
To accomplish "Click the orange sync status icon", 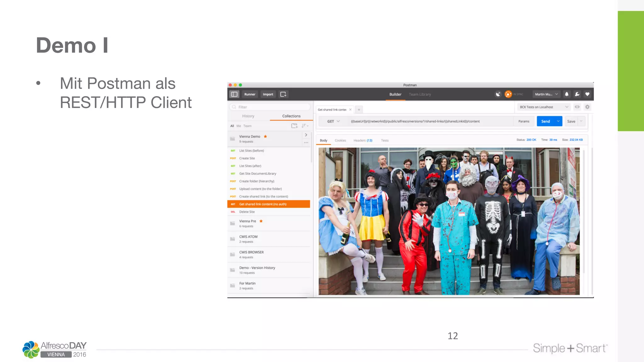I will [508, 94].
